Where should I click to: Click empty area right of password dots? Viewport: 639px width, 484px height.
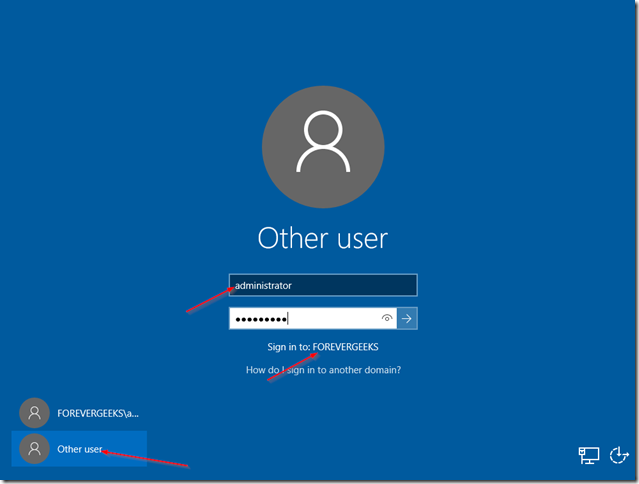pos(335,319)
